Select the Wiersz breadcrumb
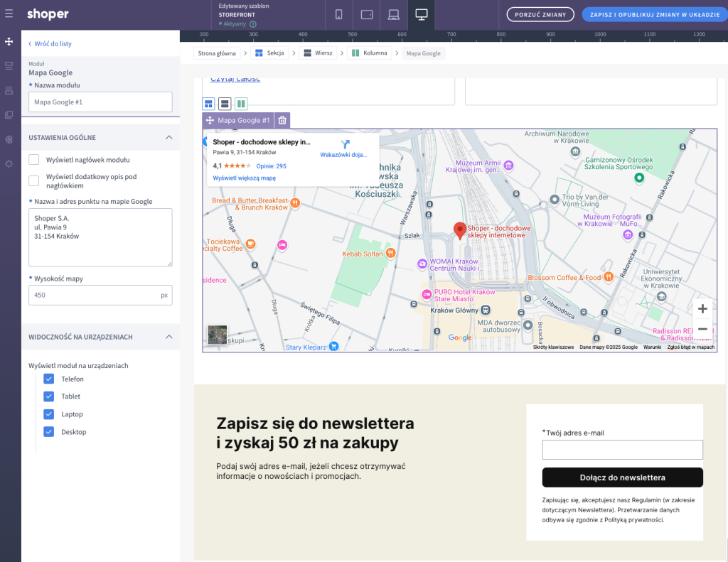 318,53
